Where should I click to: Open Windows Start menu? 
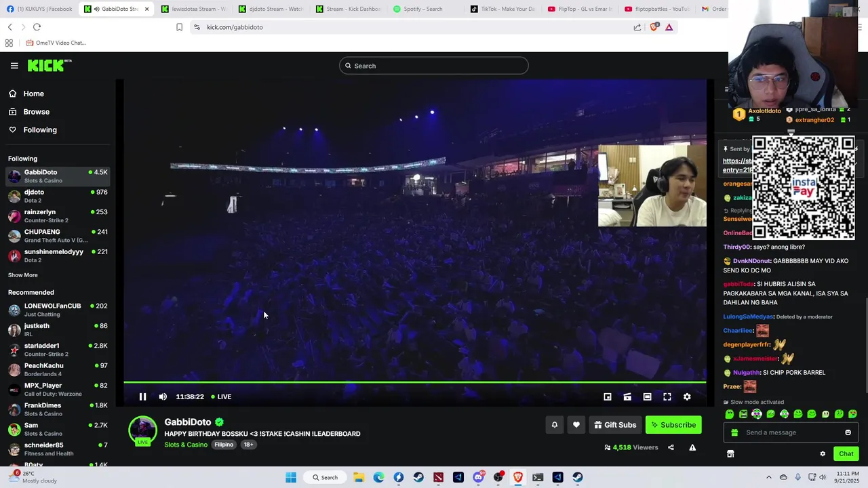tap(291, 477)
